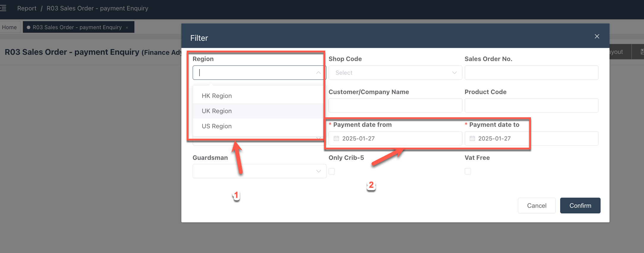Close the R03 Sales Order tab
This screenshot has width=644, height=253.
[x=127, y=28]
